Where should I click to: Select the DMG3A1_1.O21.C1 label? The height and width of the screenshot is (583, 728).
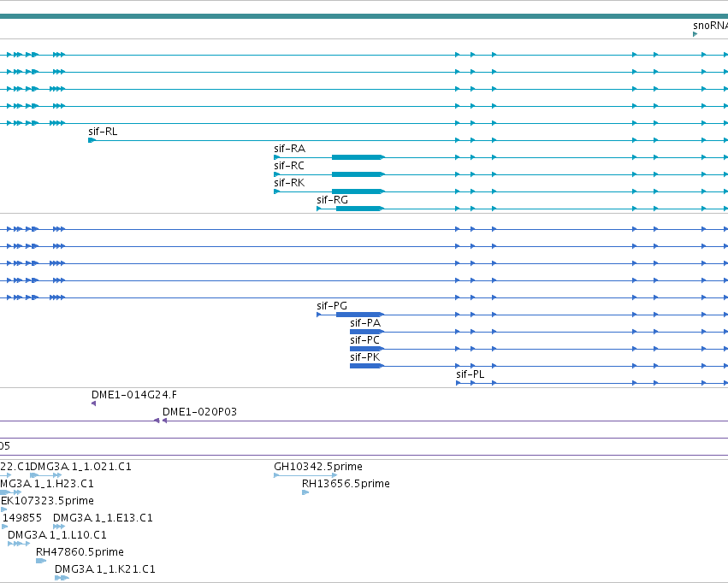pyautogui.click(x=80, y=467)
